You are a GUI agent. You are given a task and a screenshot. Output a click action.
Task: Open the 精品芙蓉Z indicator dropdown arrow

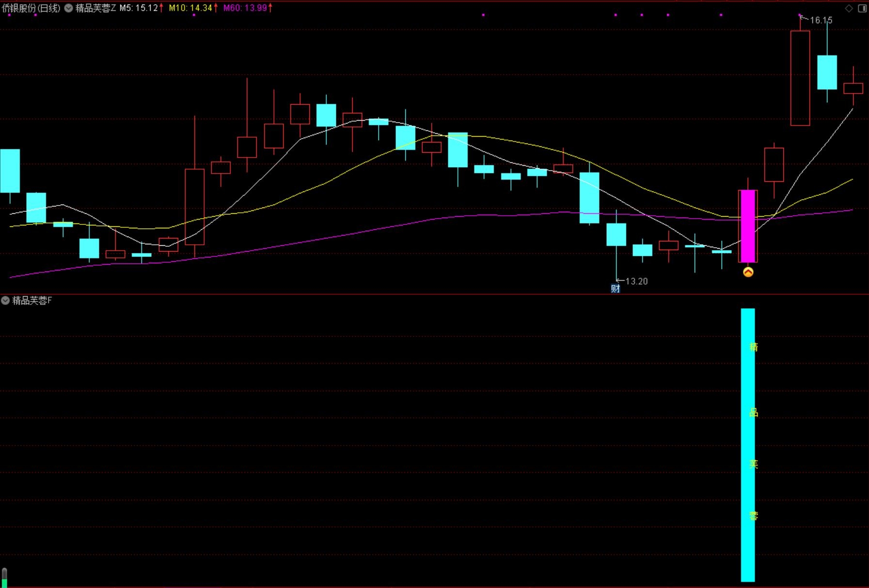coord(68,8)
